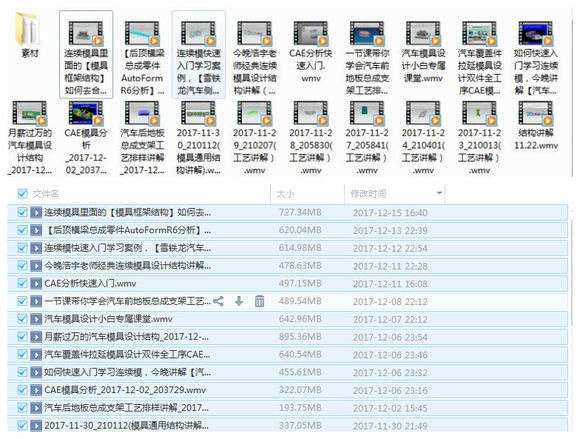Uncheck the 连续模具里面的【模具框架结构】 row checkbox
The height and width of the screenshot is (439, 580).
tap(22, 212)
